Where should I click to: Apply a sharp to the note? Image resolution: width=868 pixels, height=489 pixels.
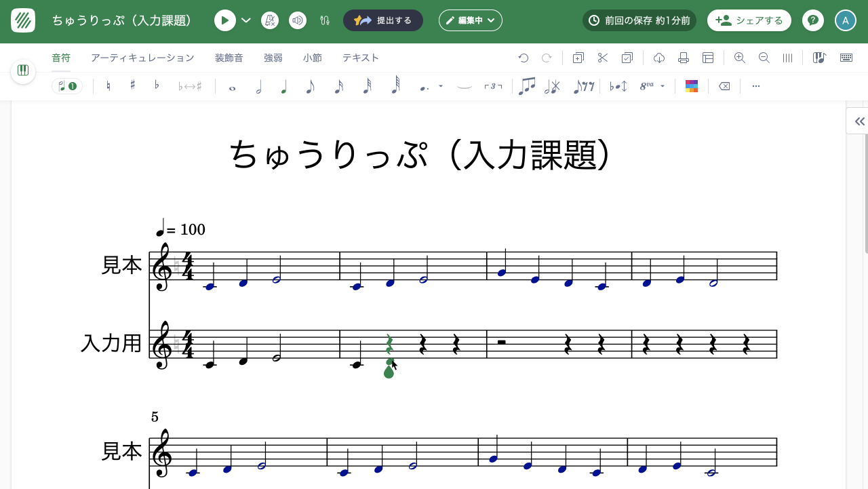133,86
